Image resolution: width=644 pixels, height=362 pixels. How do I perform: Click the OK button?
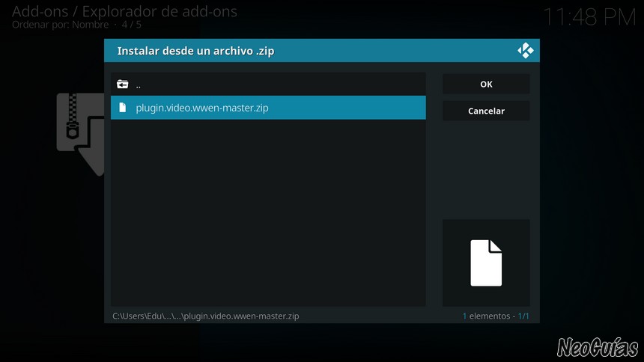tap(486, 84)
